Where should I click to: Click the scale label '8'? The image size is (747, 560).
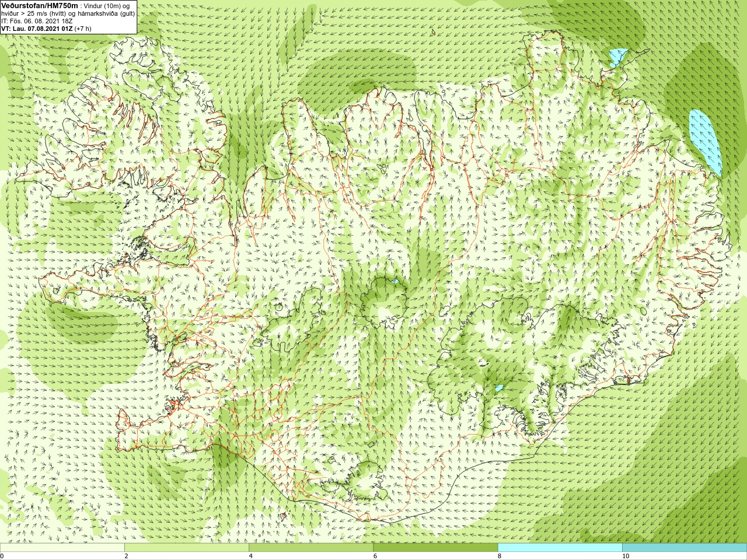point(500,556)
